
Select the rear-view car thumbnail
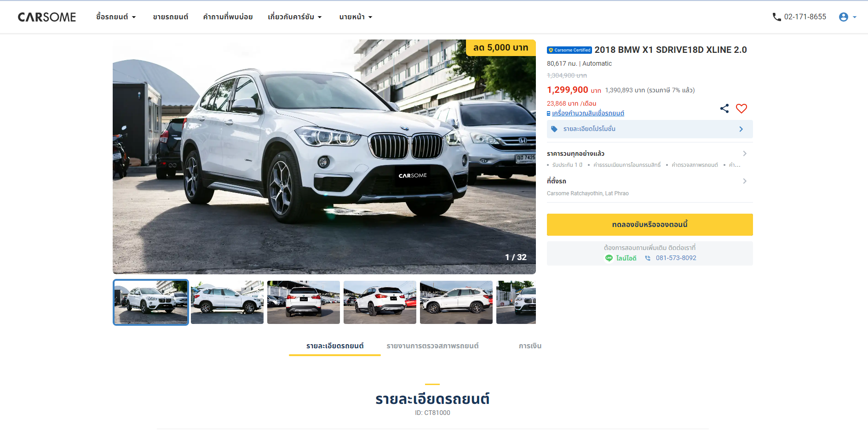tap(304, 302)
